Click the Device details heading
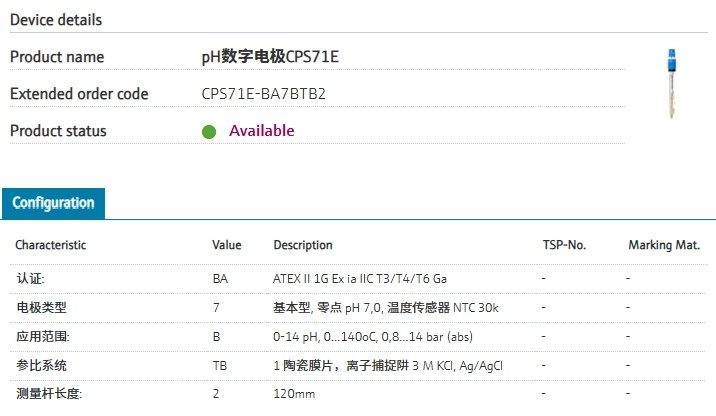716x416 pixels. tap(56, 20)
